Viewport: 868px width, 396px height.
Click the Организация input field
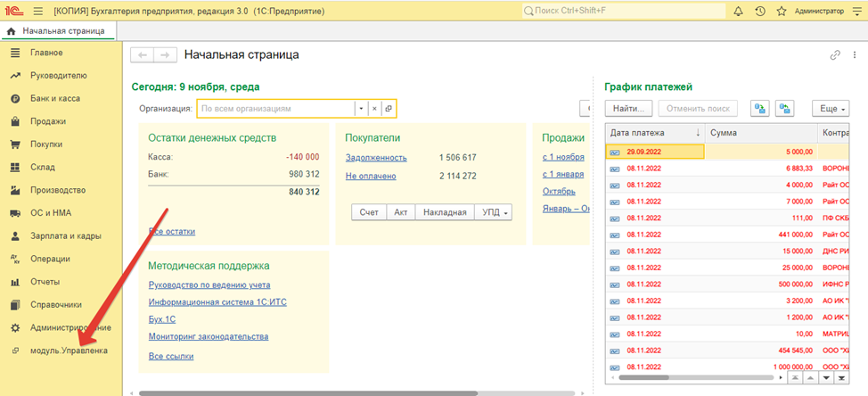point(275,109)
